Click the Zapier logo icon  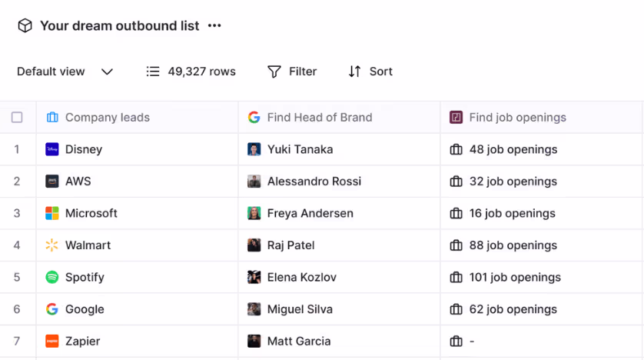52,341
